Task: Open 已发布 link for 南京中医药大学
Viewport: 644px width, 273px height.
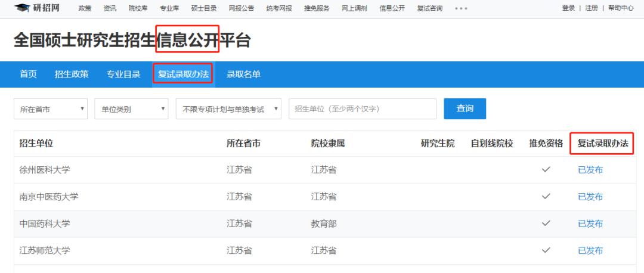Action: point(590,197)
